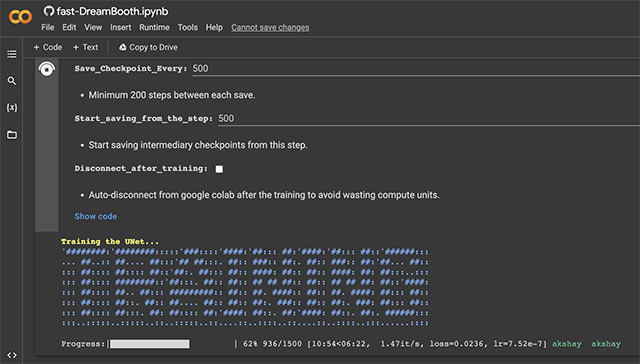Open the Insert menu
Screen dimensions: 640x364
coord(120,27)
